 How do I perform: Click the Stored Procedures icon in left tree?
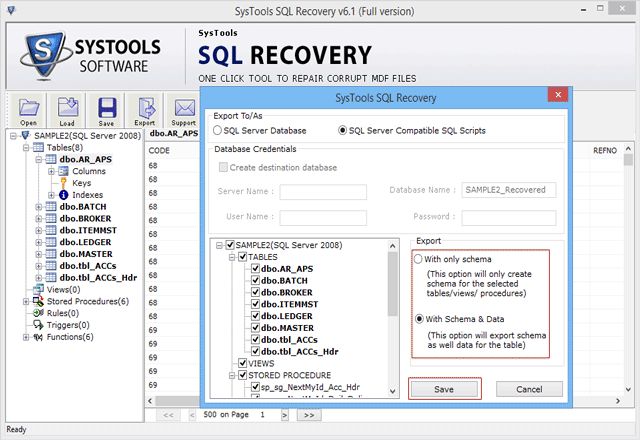[x=38, y=301]
